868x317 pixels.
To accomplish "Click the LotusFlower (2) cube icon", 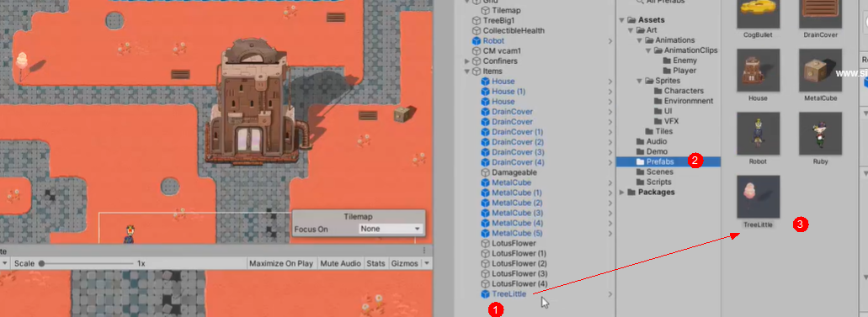I will pos(485,264).
